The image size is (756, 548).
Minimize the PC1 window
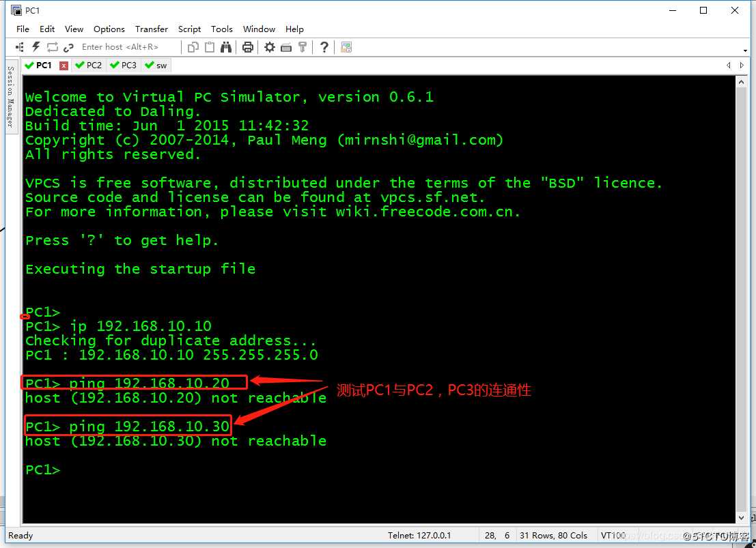click(x=673, y=10)
